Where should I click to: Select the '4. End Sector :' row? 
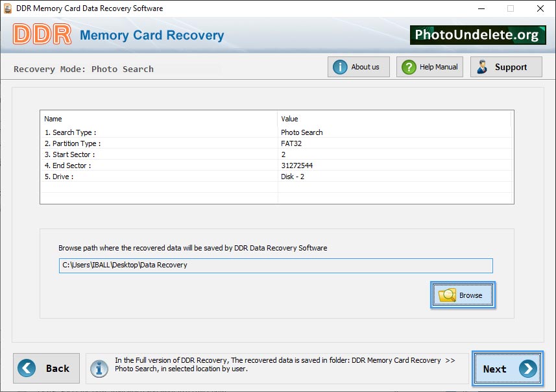coord(276,165)
